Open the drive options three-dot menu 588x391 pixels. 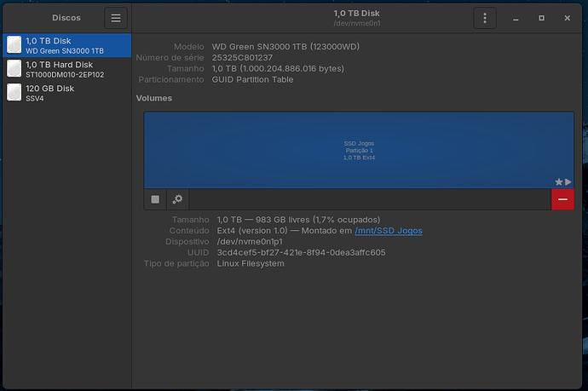(485, 18)
